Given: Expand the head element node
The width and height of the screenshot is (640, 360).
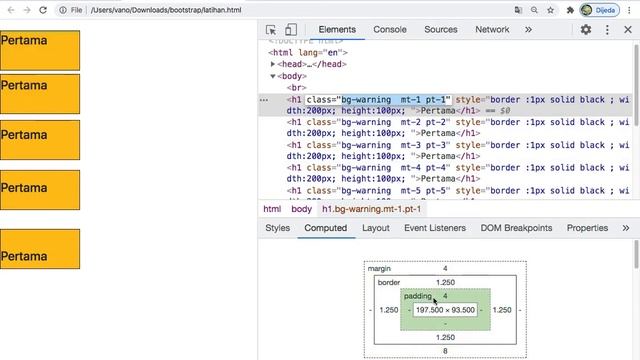Looking at the screenshot, I should click(x=273, y=64).
